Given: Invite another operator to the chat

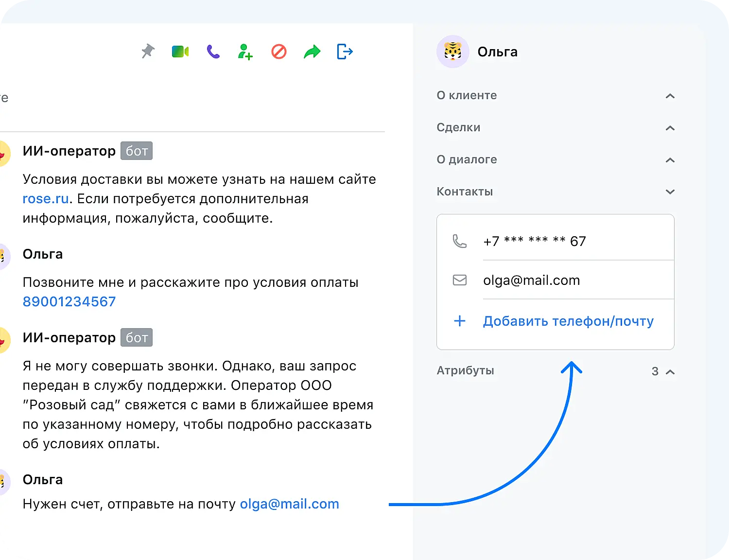Looking at the screenshot, I should [245, 52].
